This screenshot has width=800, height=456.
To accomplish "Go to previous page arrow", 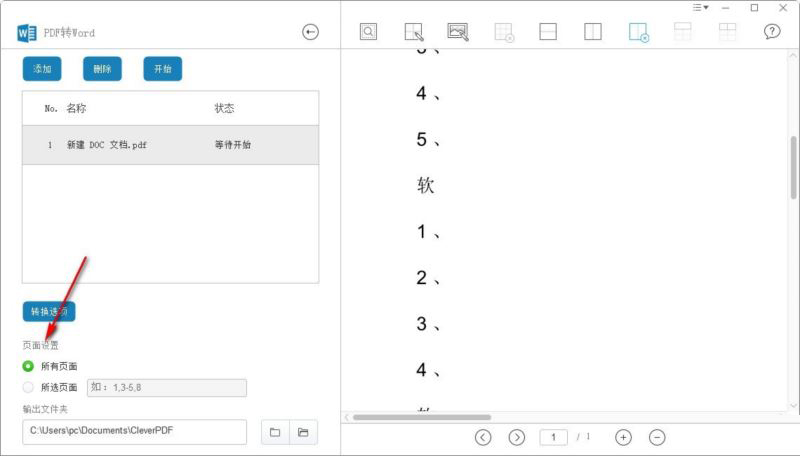I will [x=483, y=437].
